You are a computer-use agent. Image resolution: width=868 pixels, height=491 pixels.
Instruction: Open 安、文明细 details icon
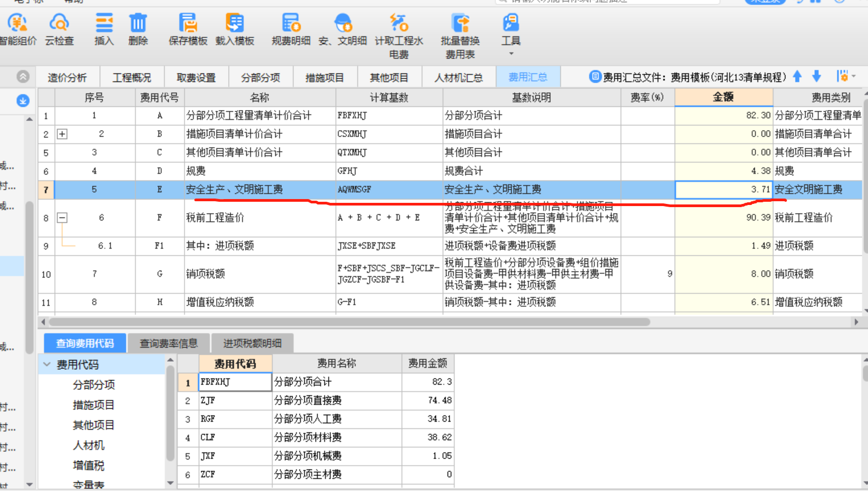click(x=342, y=30)
